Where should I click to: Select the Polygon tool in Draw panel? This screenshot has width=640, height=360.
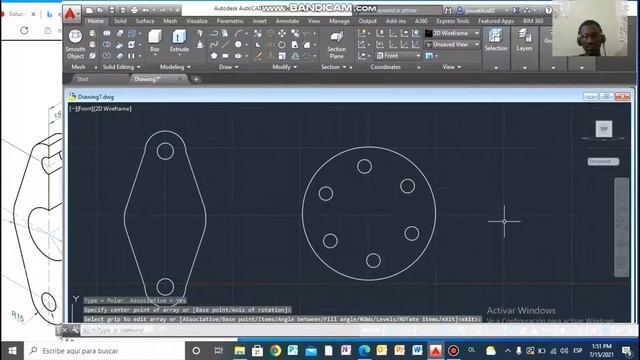click(x=214, y=56)
